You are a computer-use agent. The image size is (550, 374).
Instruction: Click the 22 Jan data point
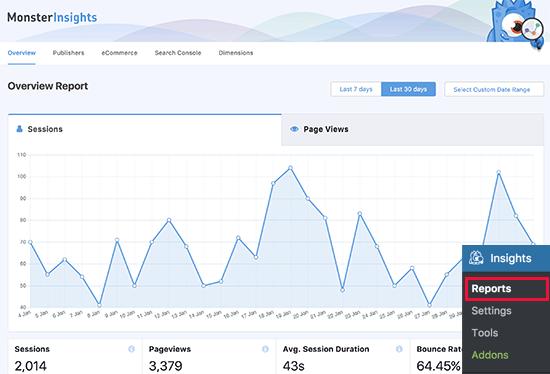(342, 290)
